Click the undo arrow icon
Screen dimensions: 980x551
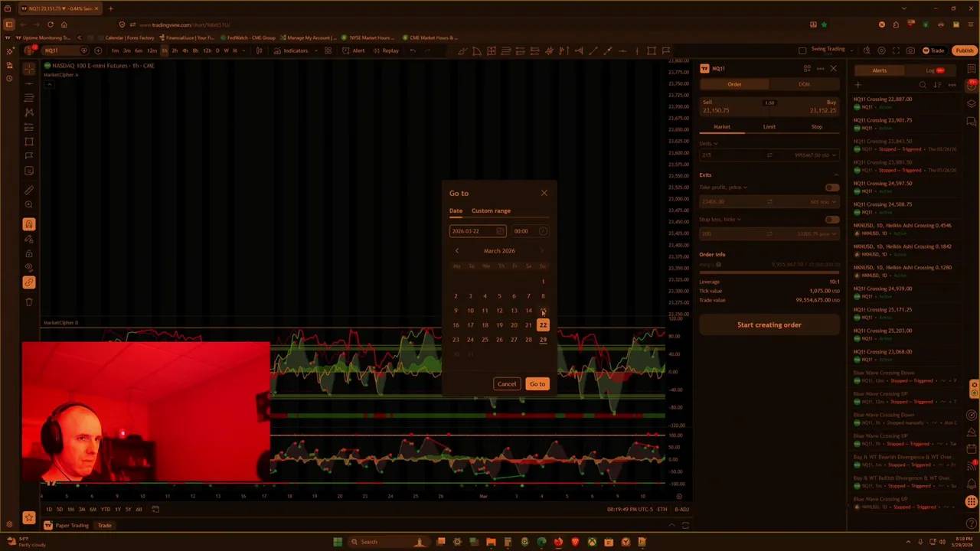[413, 51]
